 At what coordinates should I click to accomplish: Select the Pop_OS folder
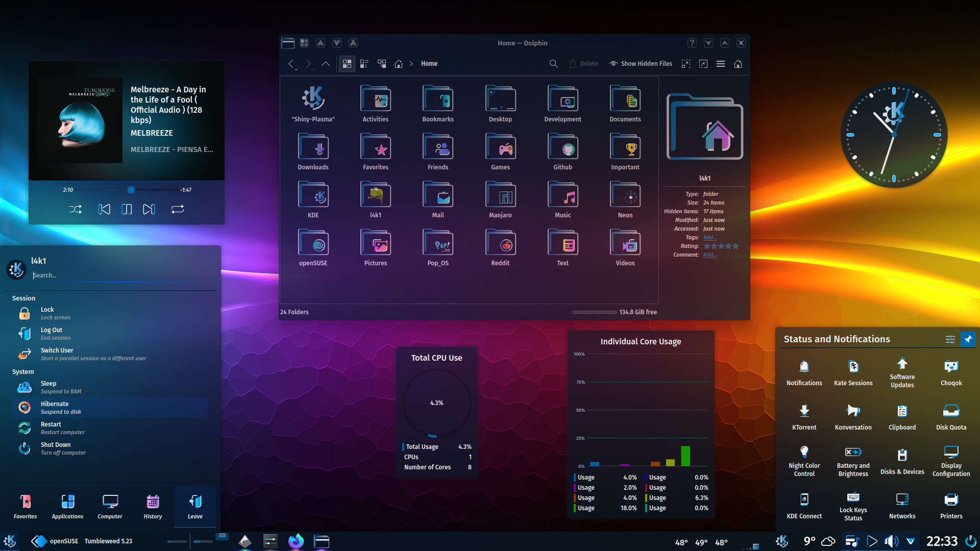pyautogui.click(x=438, y=247)
